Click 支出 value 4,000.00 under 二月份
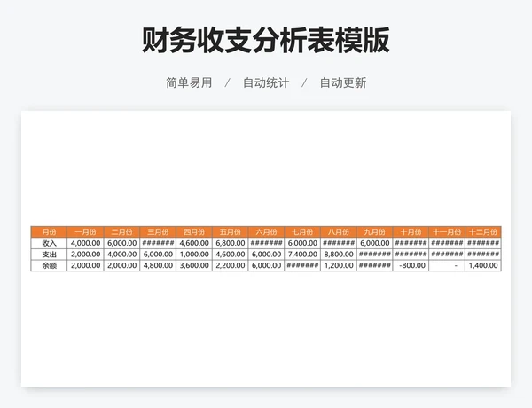The width and height of the screenshot is (532, 408). pos(121,255)
